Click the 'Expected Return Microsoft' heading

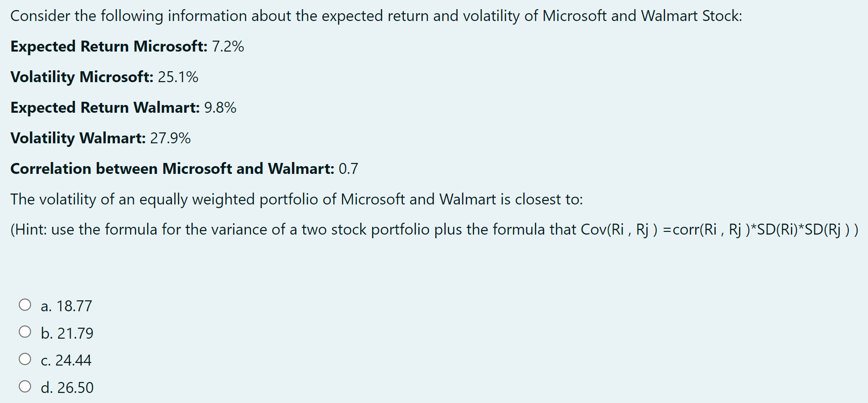coord(109,46)
